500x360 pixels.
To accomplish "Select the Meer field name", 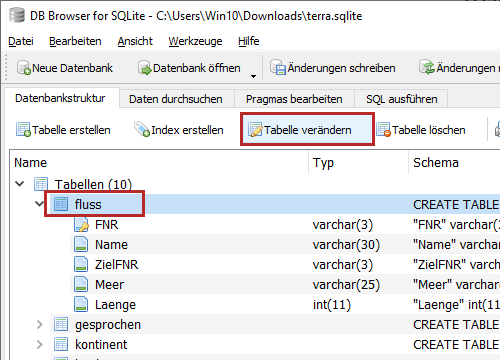I will (x=109, y=284).
